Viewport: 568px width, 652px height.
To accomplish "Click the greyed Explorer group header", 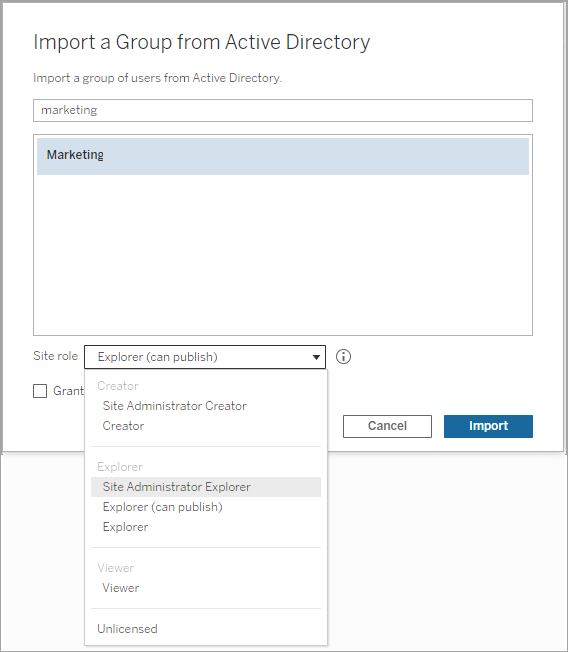I will point(120,467).
